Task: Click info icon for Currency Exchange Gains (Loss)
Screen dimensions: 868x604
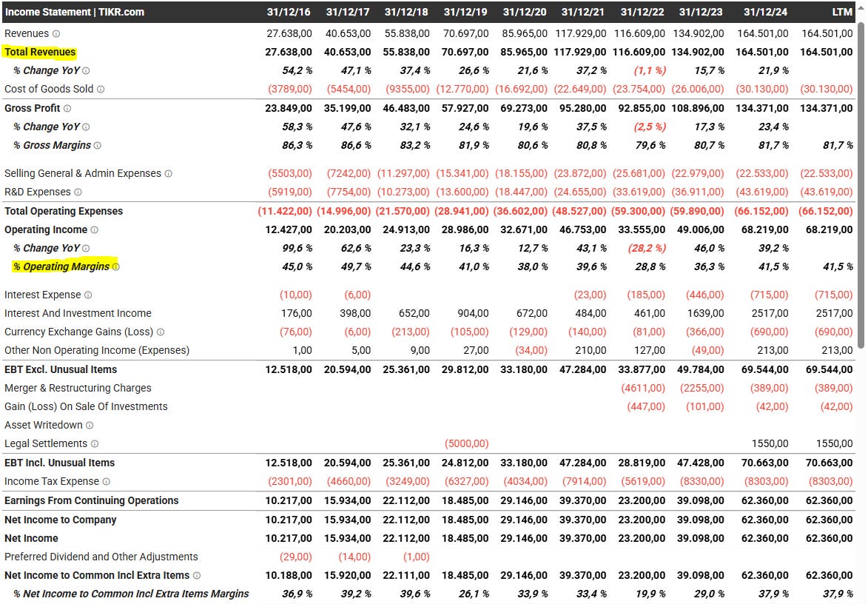Action: coord(161,332)
